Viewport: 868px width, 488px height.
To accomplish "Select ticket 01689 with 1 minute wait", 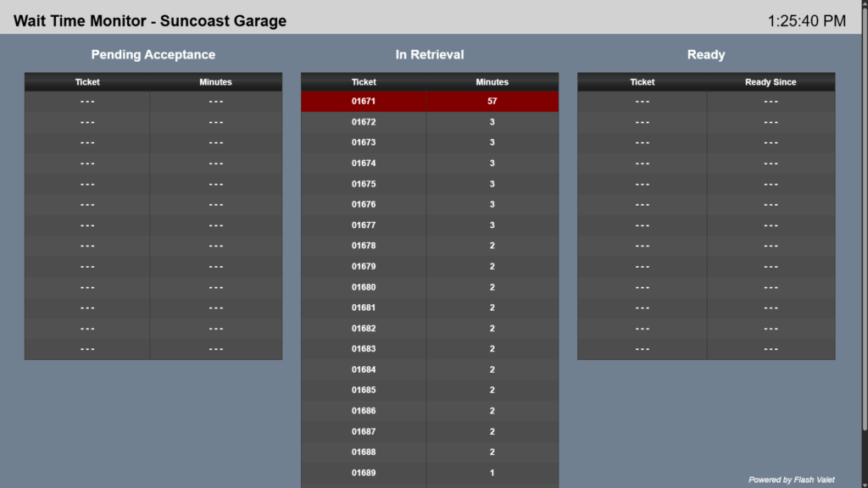I will [x=364, y=473].
